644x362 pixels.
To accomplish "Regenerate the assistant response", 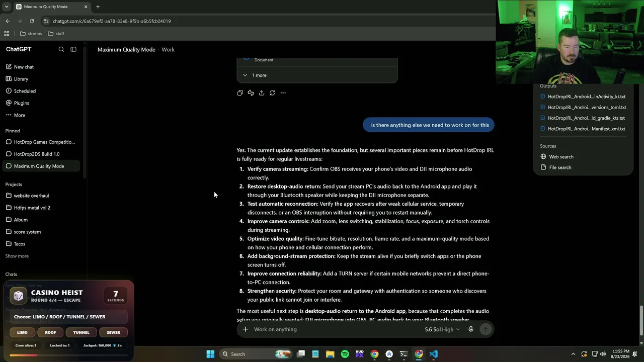I will (x=272, y=93).
